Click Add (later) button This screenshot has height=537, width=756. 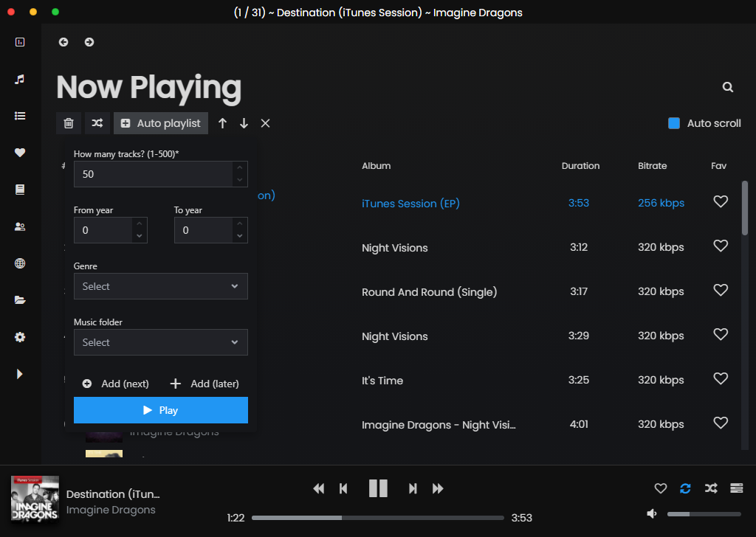tap(205, 384)
